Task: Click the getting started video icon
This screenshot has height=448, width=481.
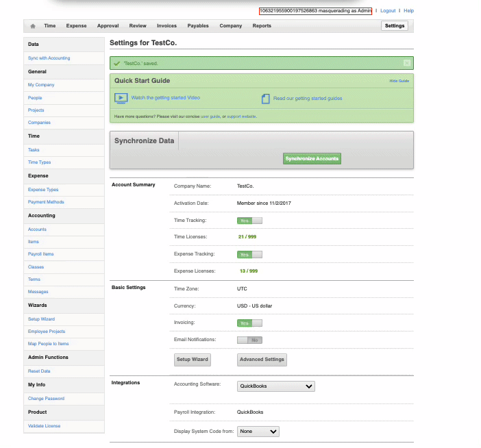Action: 121,98
